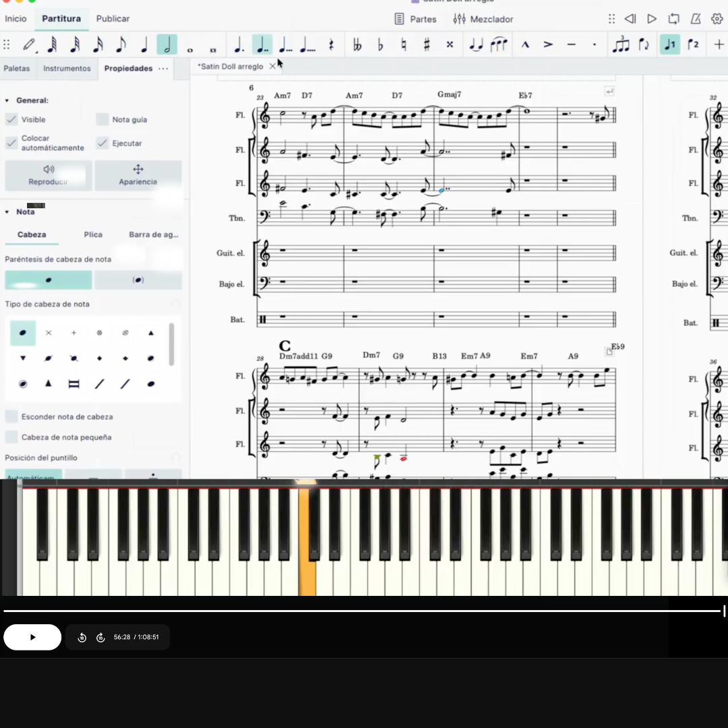Apply natural accidental
The width and height of the screenshot is (728, 728).
tap(404, 44)
